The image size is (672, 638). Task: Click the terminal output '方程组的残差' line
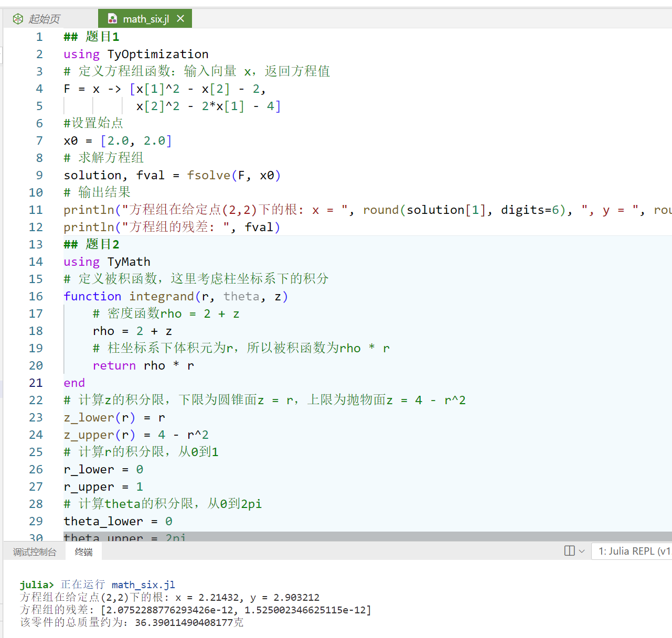(x=196, y=610)
